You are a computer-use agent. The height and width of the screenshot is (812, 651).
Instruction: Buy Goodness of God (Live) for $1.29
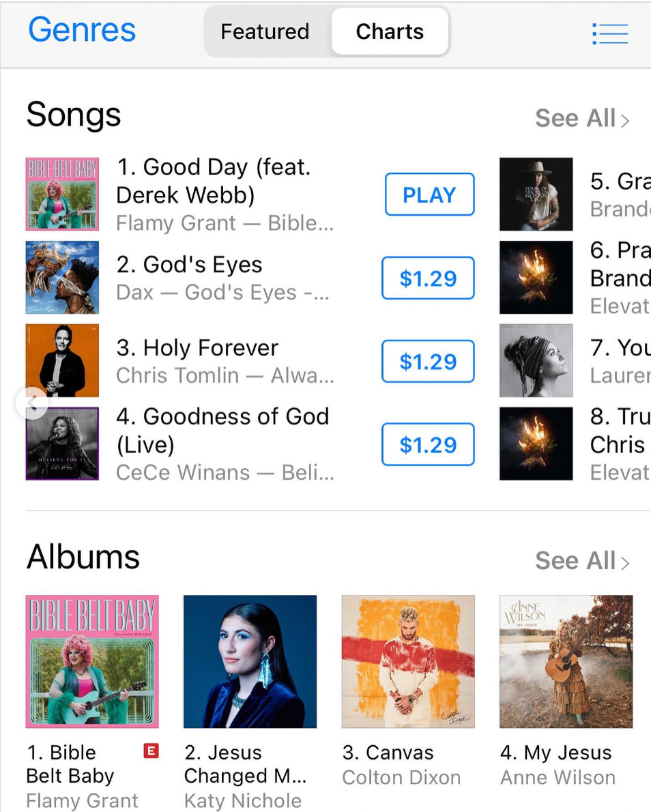pos(428,444)
